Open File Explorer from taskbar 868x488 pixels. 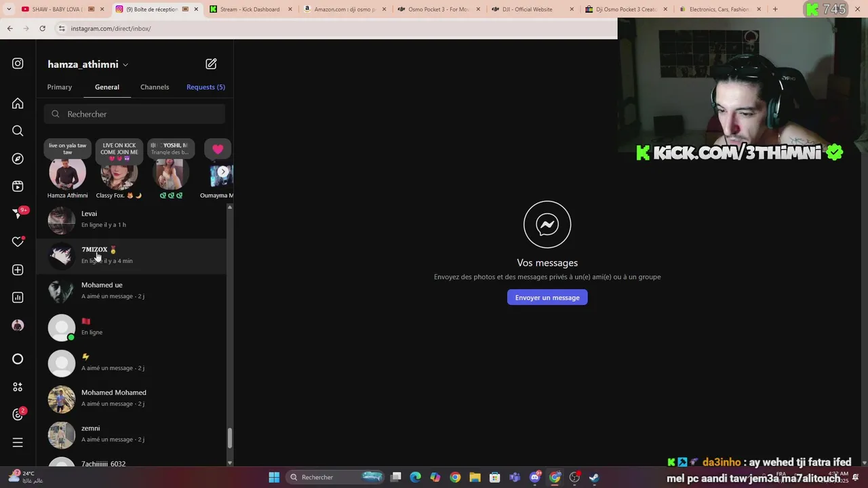tap(475, 477)
